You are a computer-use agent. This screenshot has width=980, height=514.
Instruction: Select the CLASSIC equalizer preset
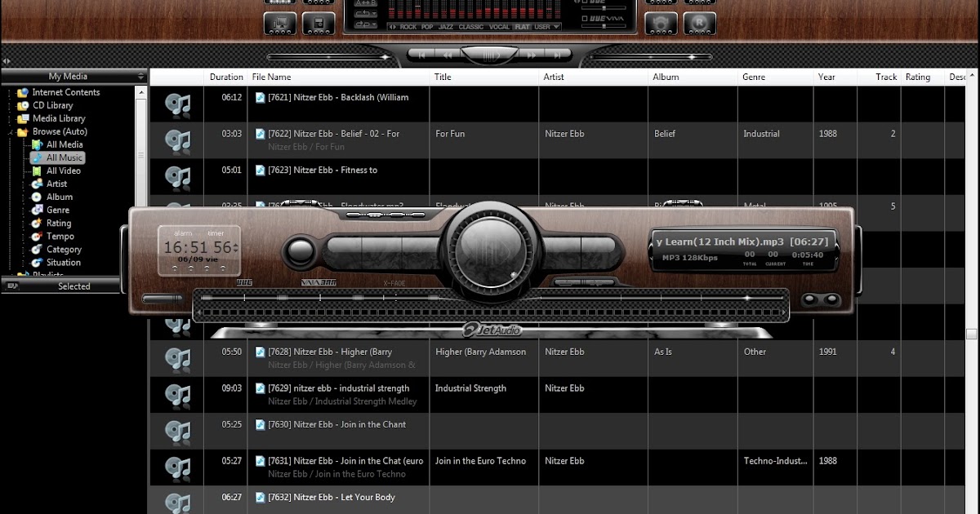(471, 26)
